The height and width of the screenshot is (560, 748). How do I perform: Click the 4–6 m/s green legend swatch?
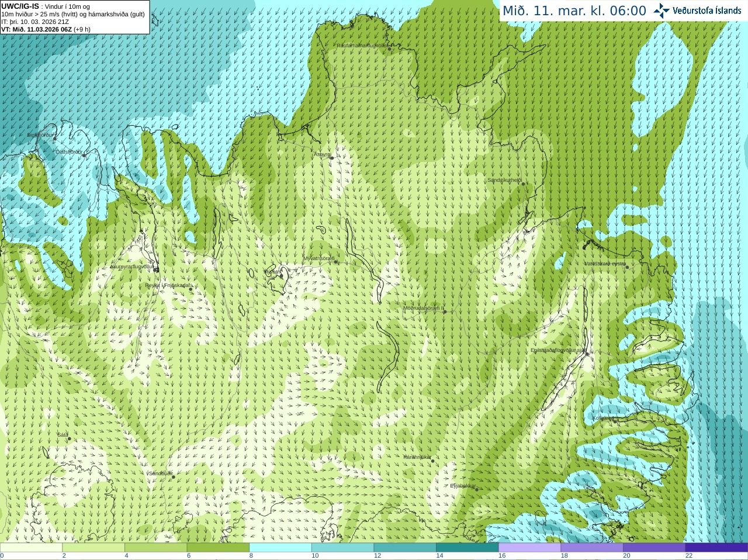(155, 548)
